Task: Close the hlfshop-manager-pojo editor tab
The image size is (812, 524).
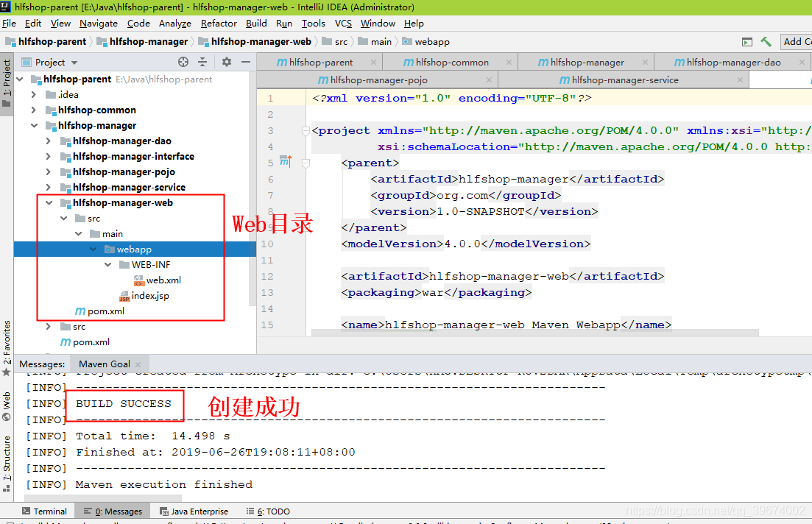Action: point(489,79)
